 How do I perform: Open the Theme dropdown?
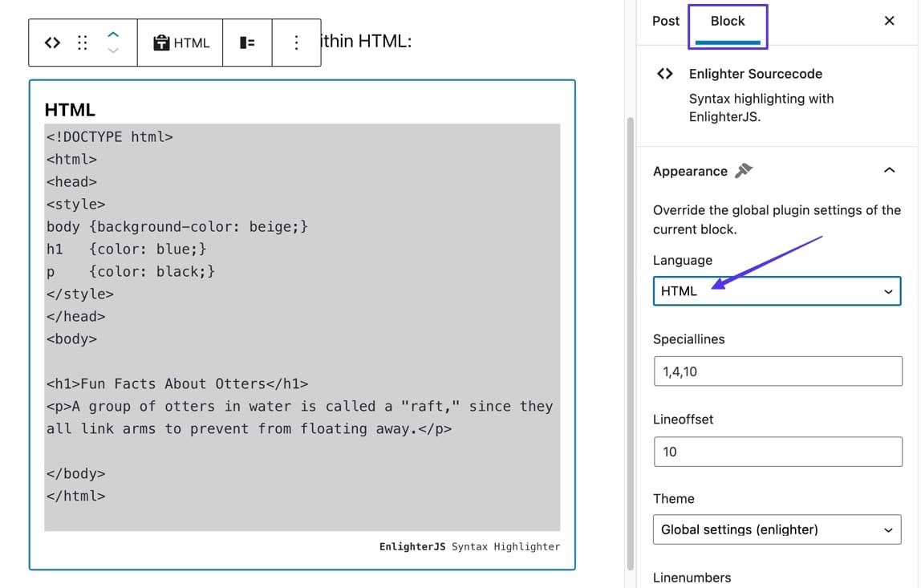(x=776, y=529)
